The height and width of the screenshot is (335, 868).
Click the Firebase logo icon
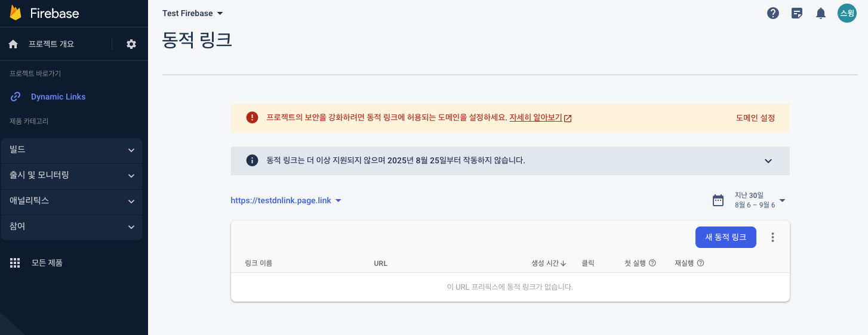tap(16, 13)
